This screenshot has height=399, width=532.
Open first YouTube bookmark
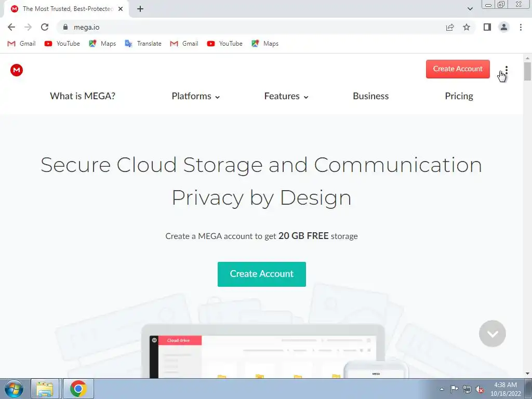[x=62, y=44]
